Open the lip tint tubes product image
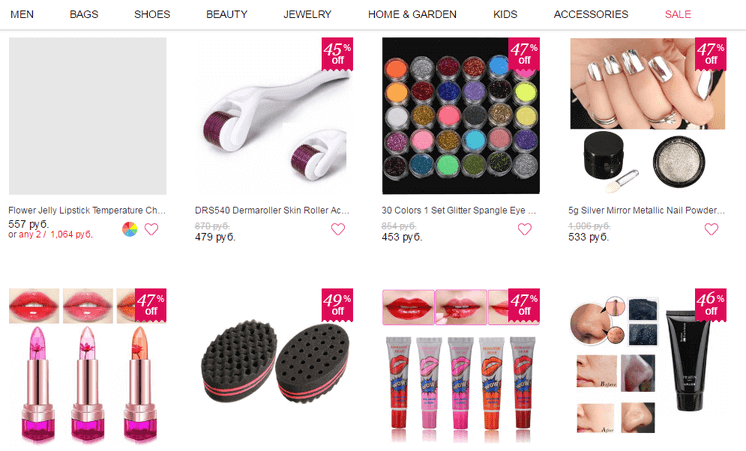 (x=461, y=366)
